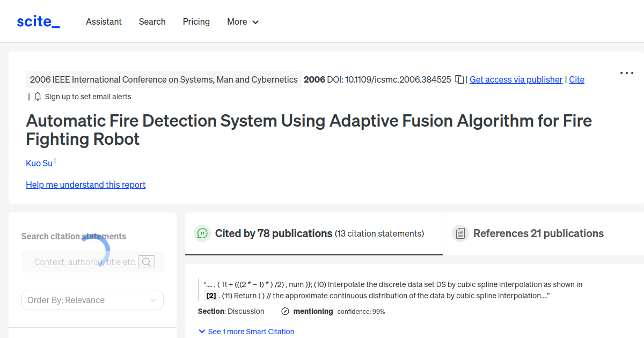The width and height of the screenshot is (644, 338).
Task: Open the three-dot overflow menu
Action: point(626,73)
